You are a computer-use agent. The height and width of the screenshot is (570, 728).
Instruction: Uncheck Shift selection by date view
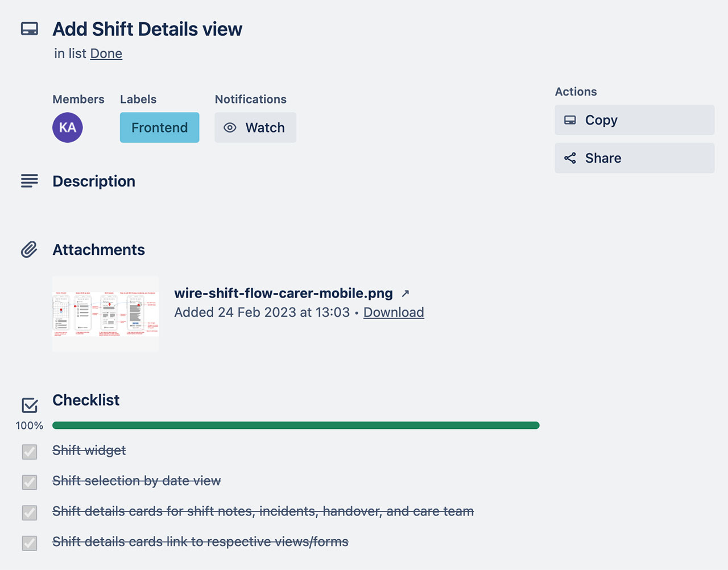29,482
